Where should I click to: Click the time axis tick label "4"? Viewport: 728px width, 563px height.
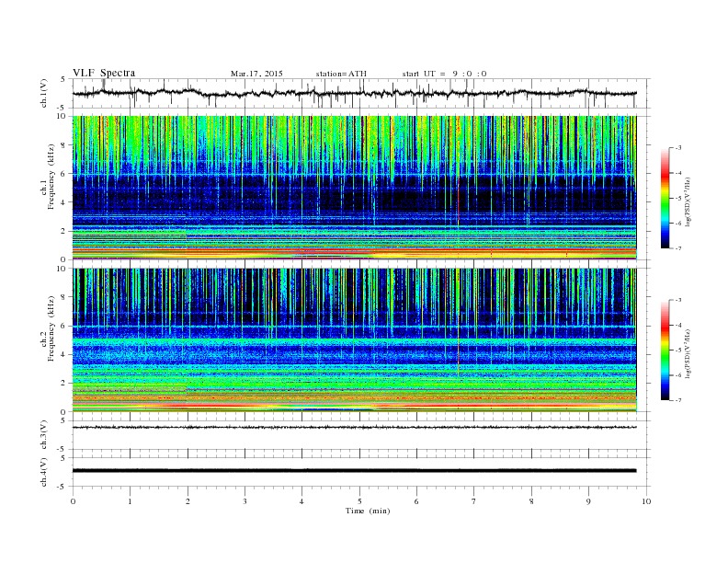tap(301, 501)
